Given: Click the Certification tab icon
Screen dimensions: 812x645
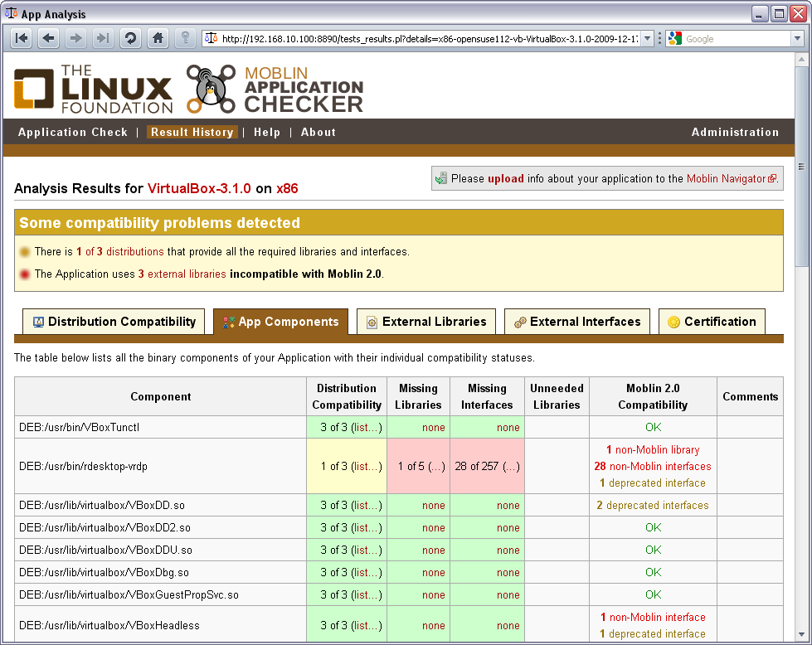Looking at the screenshot, I should point(673,322).
